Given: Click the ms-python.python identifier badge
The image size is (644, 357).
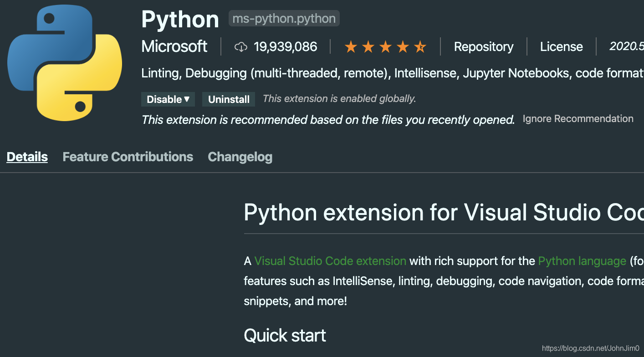Looking at the screenshot, I should [284, 18].
